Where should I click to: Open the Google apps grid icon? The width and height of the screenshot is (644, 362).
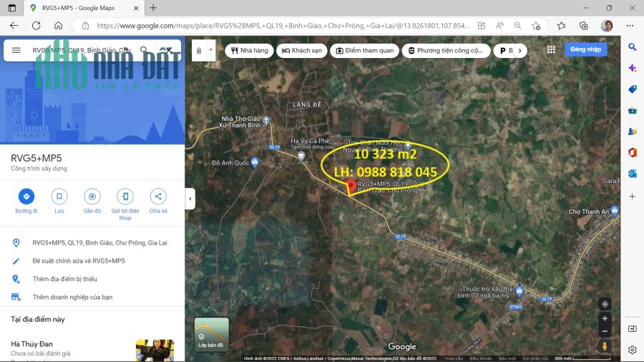551,49
